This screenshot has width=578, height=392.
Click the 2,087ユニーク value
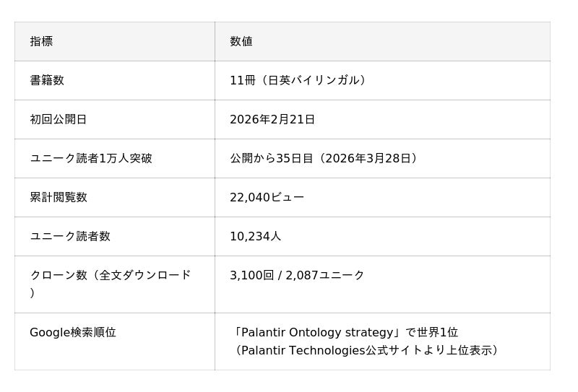coord(325,275)
